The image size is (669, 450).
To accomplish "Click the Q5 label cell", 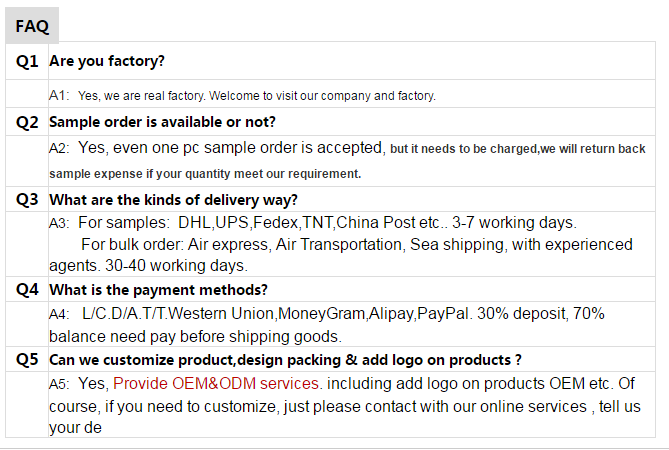I will tap(27, 360).
